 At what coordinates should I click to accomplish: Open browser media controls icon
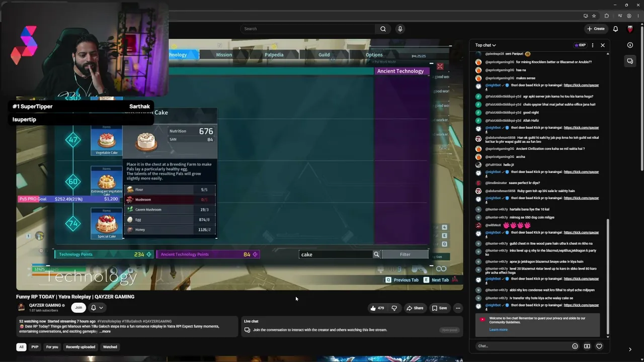[x=620, y=16]
